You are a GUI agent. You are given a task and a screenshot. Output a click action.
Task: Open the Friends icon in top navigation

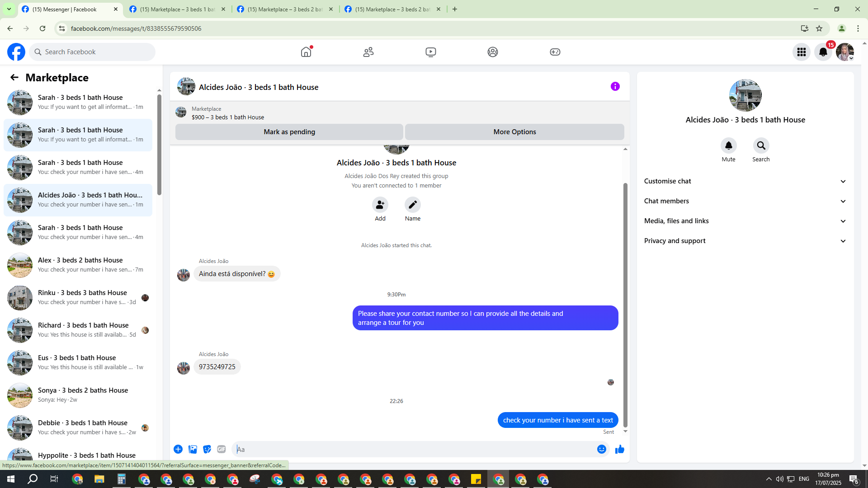coord(368,52)
